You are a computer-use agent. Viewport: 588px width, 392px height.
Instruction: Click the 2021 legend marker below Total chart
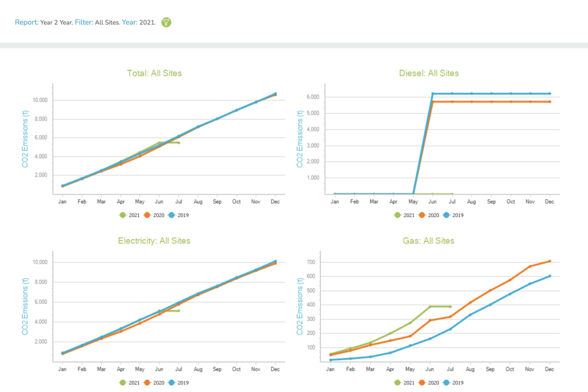(x=122, y=214)
